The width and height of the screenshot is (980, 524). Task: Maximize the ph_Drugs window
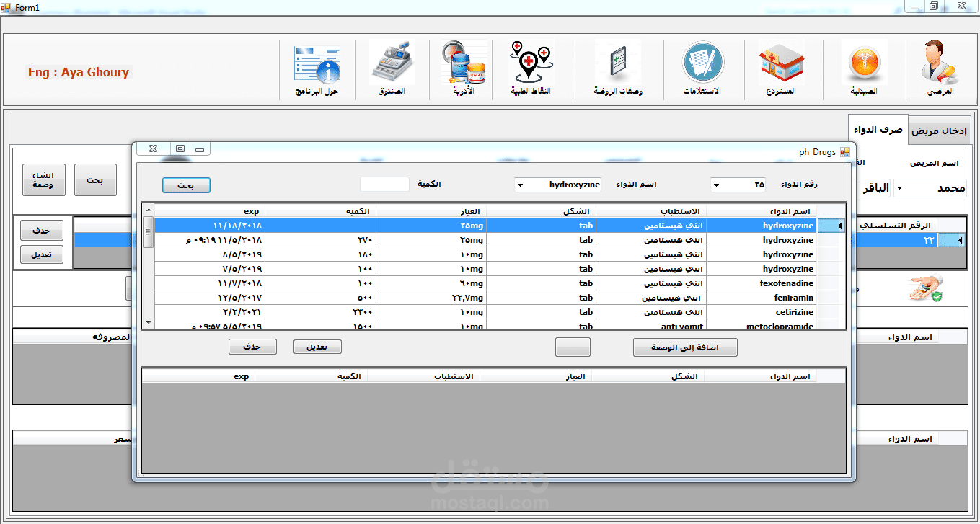tap(180, 149)
